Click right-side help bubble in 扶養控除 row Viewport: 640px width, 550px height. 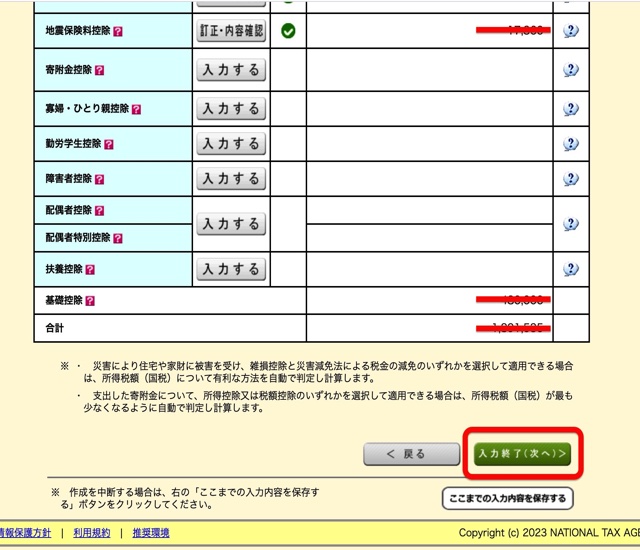click(x=570, y=269)
